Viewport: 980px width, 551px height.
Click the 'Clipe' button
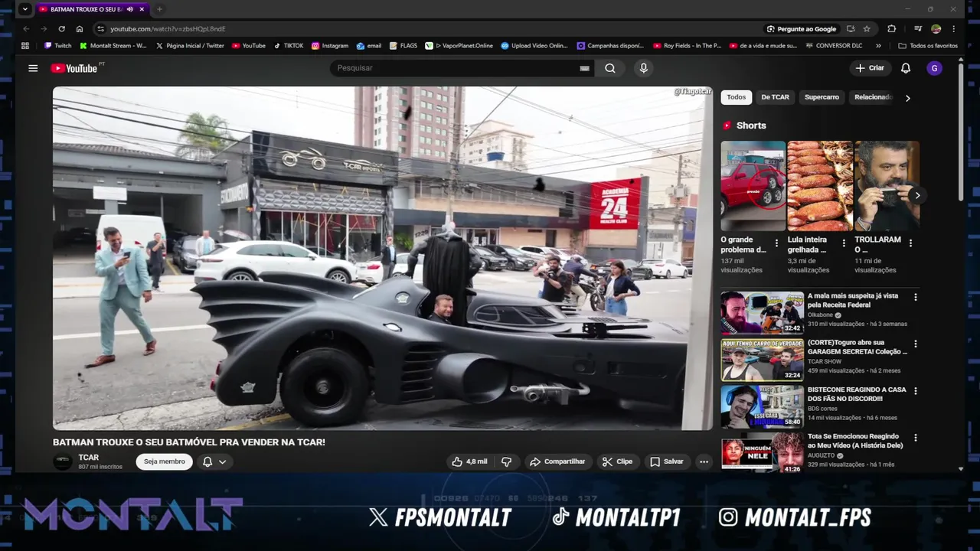coord(617,461)
